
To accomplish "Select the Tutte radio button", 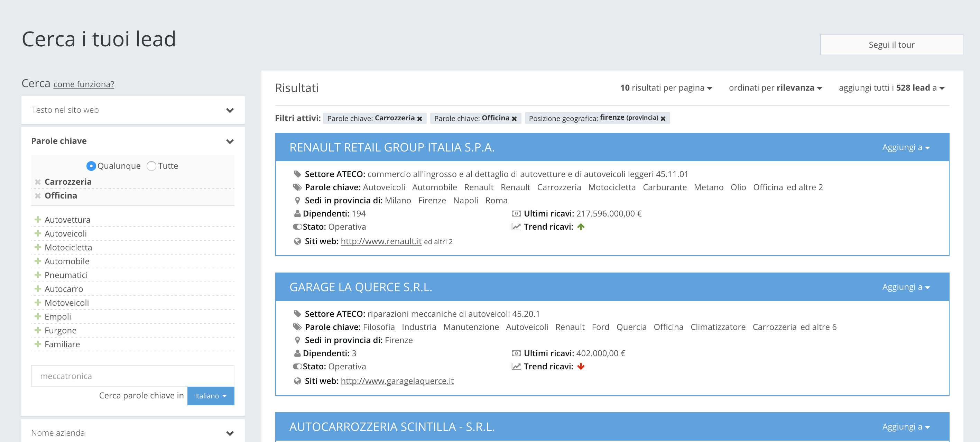I will [x=151, y=166].
